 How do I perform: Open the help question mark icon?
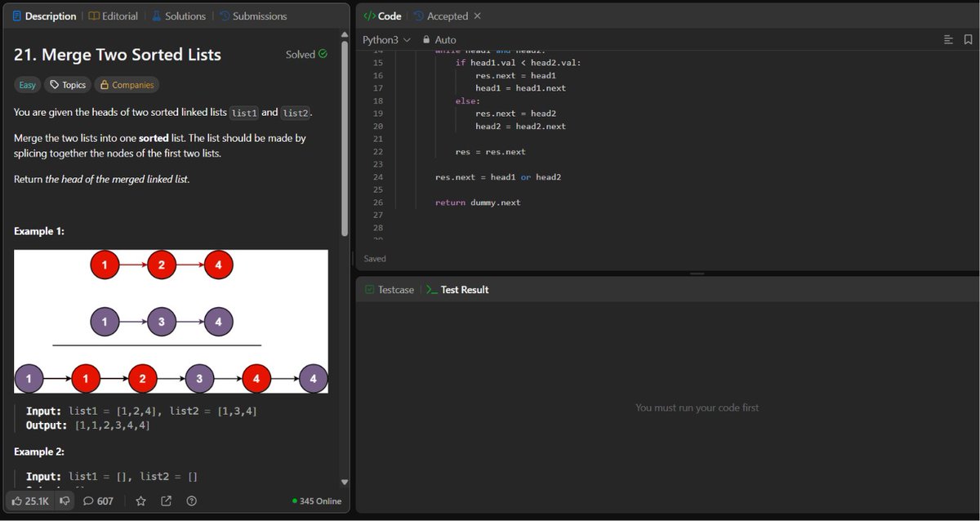[191, 501]
